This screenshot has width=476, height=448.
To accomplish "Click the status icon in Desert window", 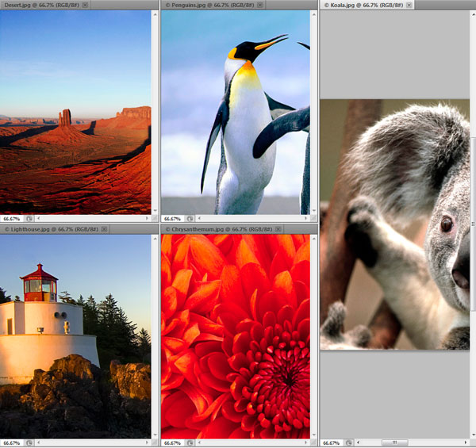I will tap(29, 218).
